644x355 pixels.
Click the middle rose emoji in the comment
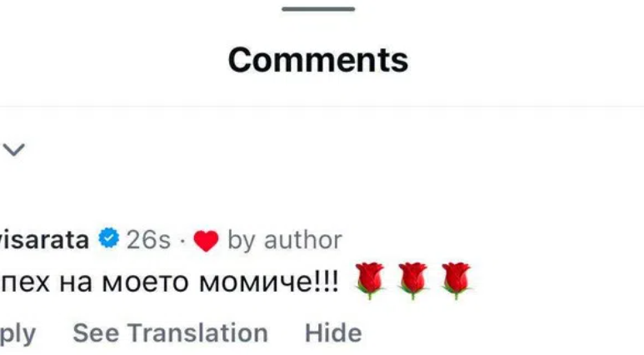click(412, 281)
